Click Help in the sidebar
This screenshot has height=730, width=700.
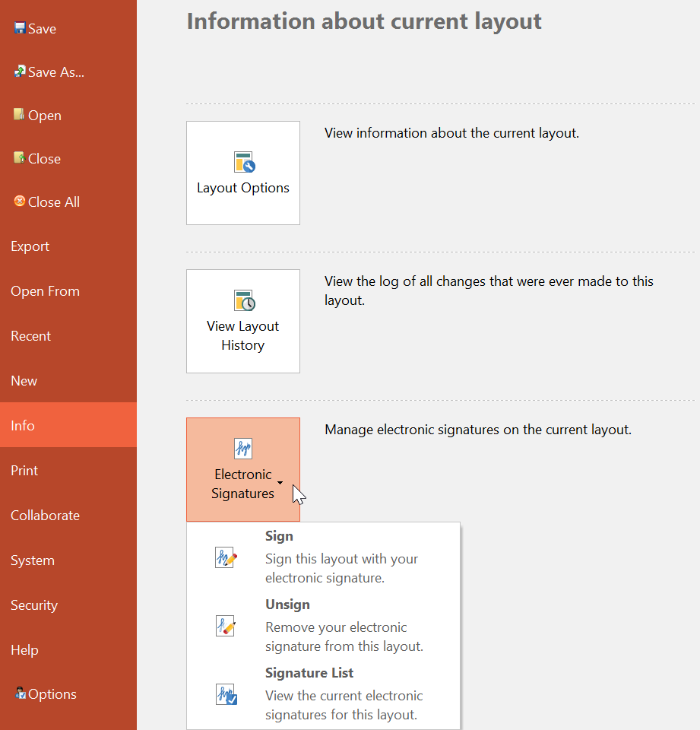coord(24,650)
